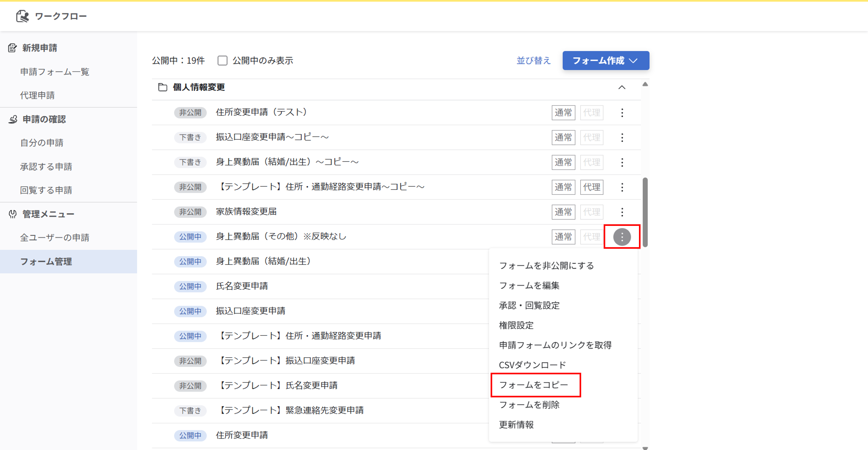Select CSVダウンロード menu item
This screenshot has width=868, height=450.
[532, 365]
